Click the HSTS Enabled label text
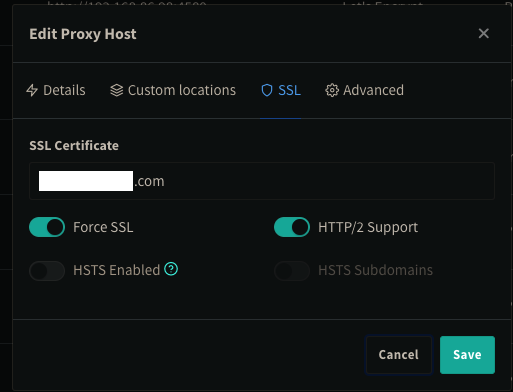This screenshot has height=392, width=513. point(117,270)
